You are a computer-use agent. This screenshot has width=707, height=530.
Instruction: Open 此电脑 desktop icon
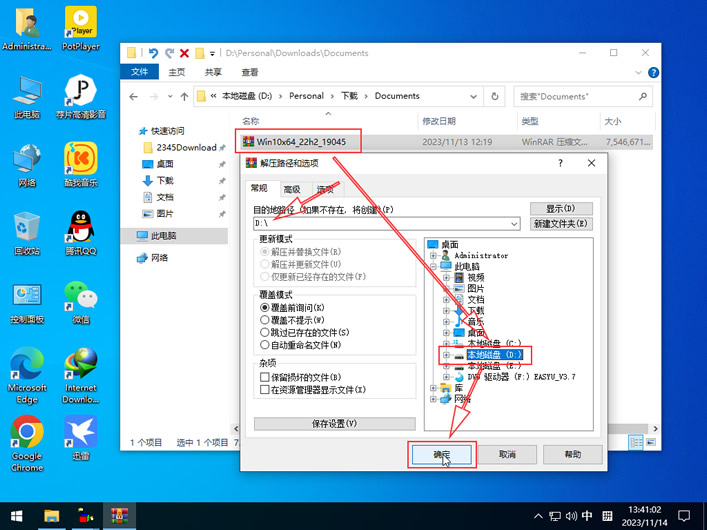27,97
